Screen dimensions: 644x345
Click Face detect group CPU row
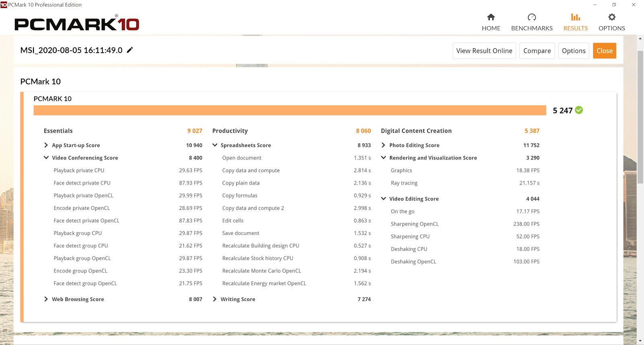point(128,246)
